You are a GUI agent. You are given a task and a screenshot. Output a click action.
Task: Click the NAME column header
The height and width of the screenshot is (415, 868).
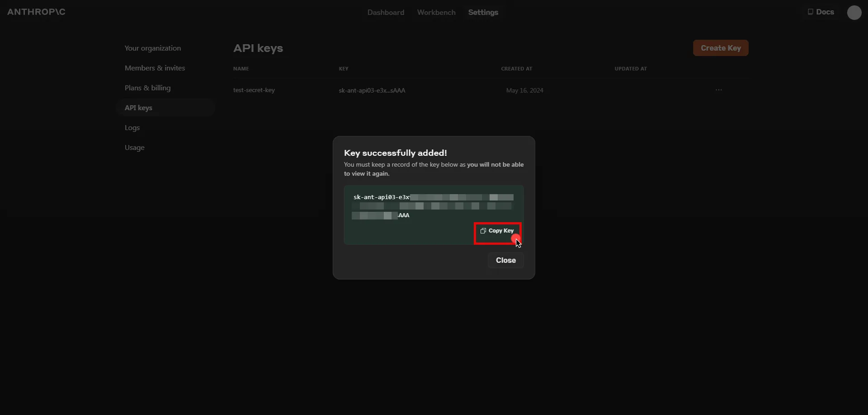coord(241,68)
